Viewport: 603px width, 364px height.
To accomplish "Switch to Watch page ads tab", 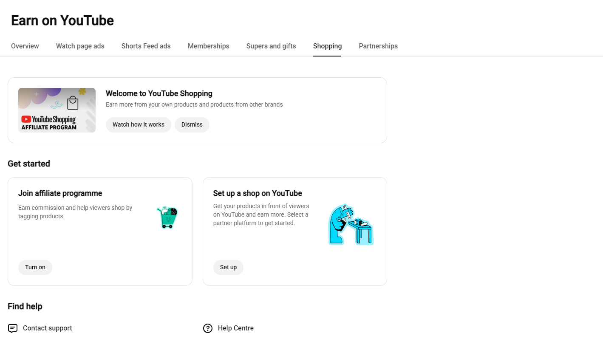I will click(80, 46).
